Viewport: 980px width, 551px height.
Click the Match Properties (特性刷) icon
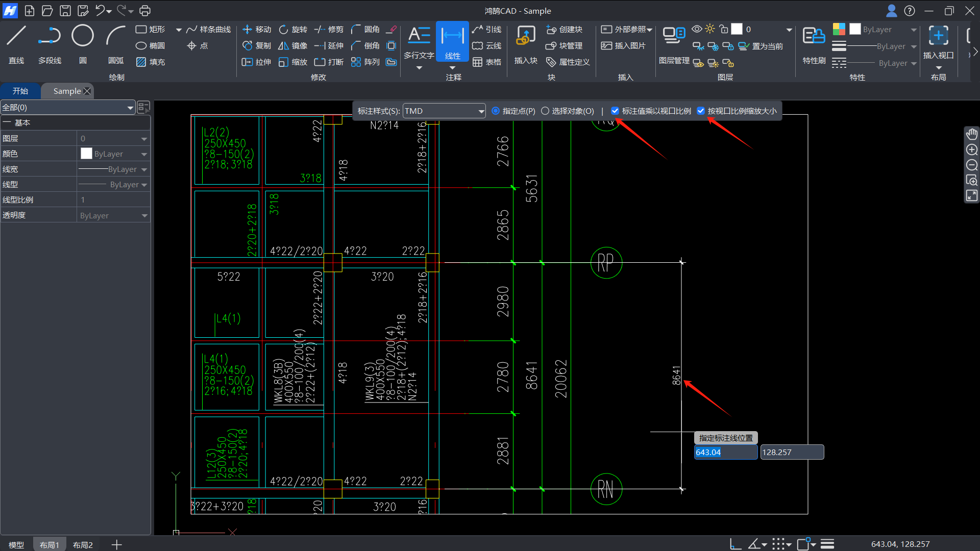tap(814, 37)
